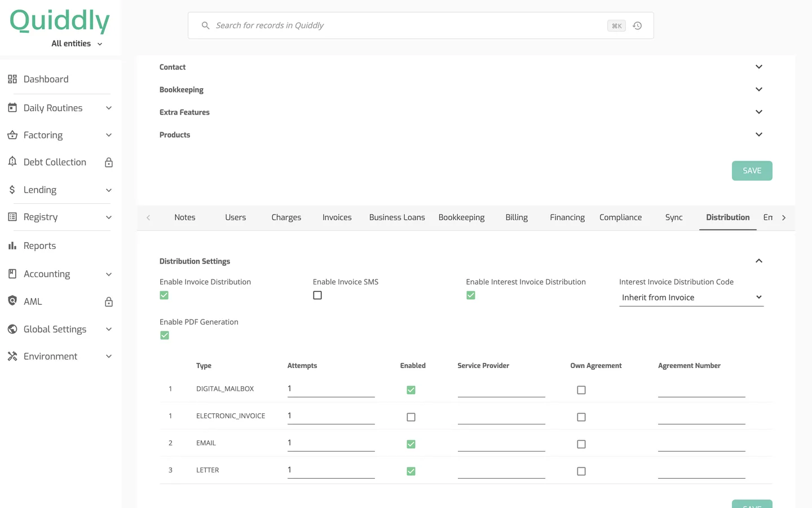Click the Registry list icon

(x=12, y=217)
